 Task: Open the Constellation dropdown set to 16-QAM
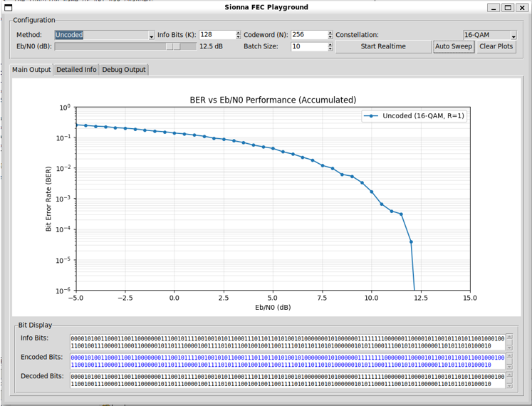(x=489, y=35)
